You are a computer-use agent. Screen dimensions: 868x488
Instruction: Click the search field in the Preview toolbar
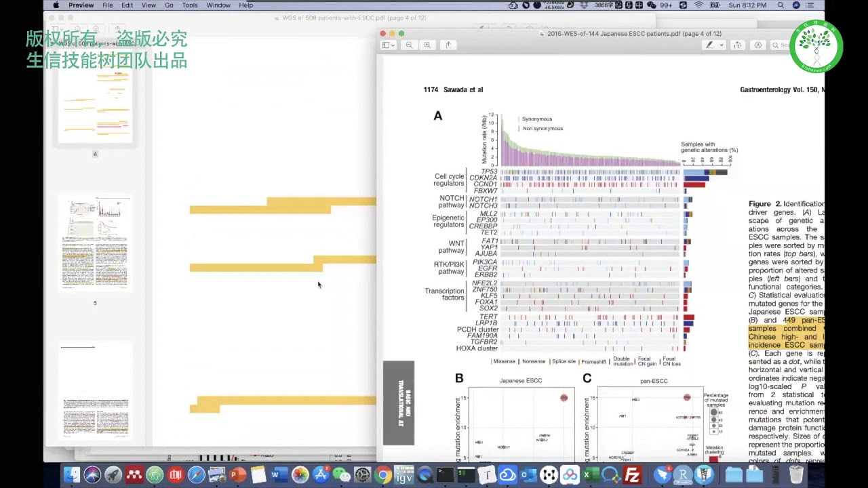[x=781, y=45]
